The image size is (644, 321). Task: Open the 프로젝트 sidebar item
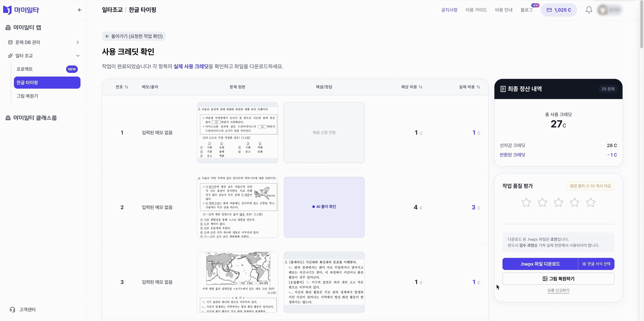click(25, 69)
